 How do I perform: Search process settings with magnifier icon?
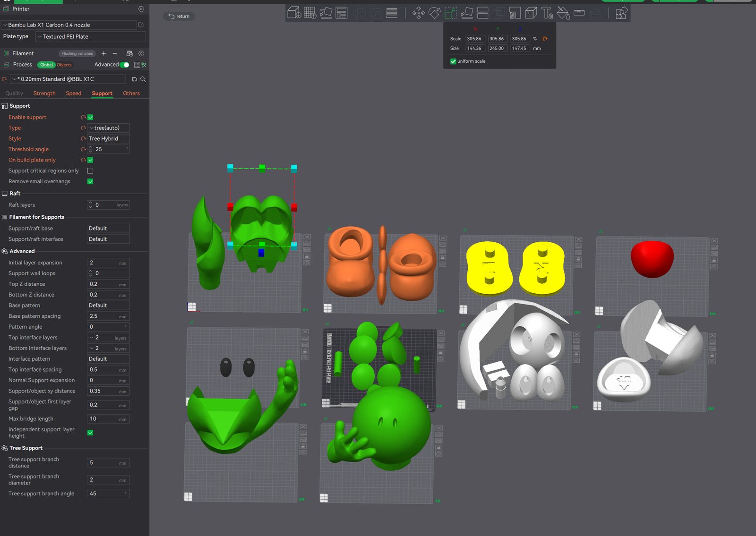coord(143,79)
